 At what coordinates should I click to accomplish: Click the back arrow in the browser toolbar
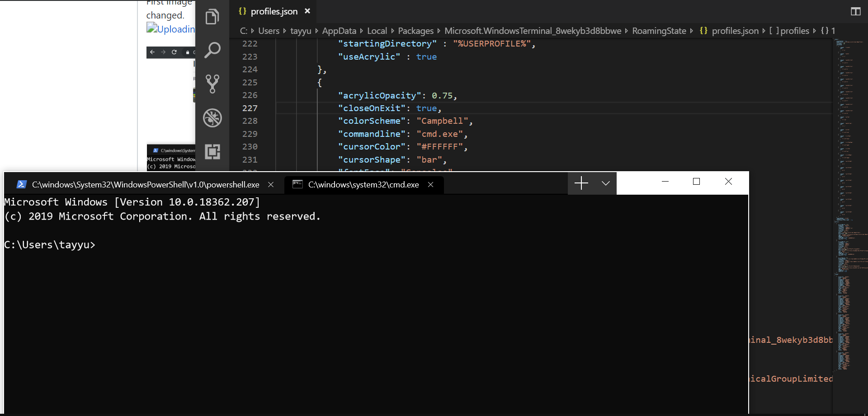pos(152,52)
